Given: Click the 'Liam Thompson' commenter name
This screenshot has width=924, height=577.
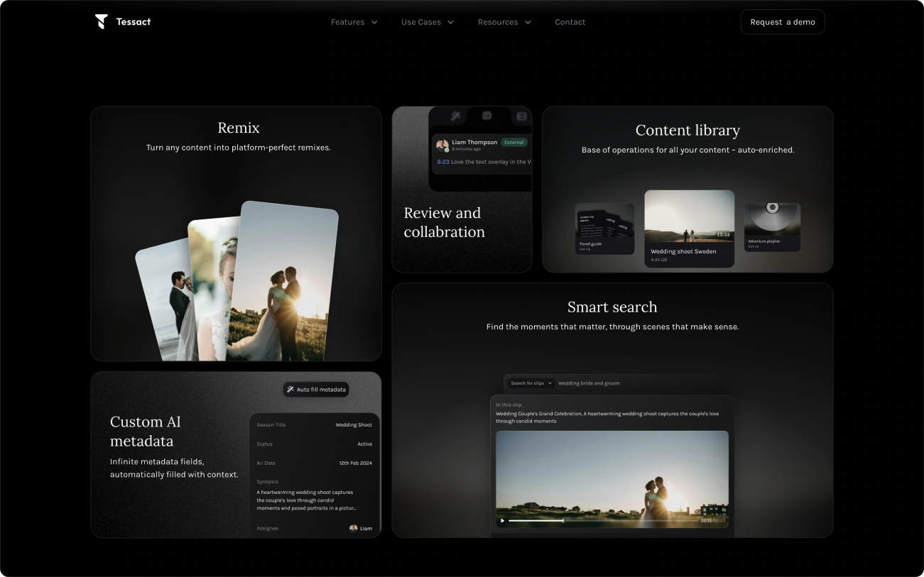Looking at the screenshot, I should (x=474, y=143).
